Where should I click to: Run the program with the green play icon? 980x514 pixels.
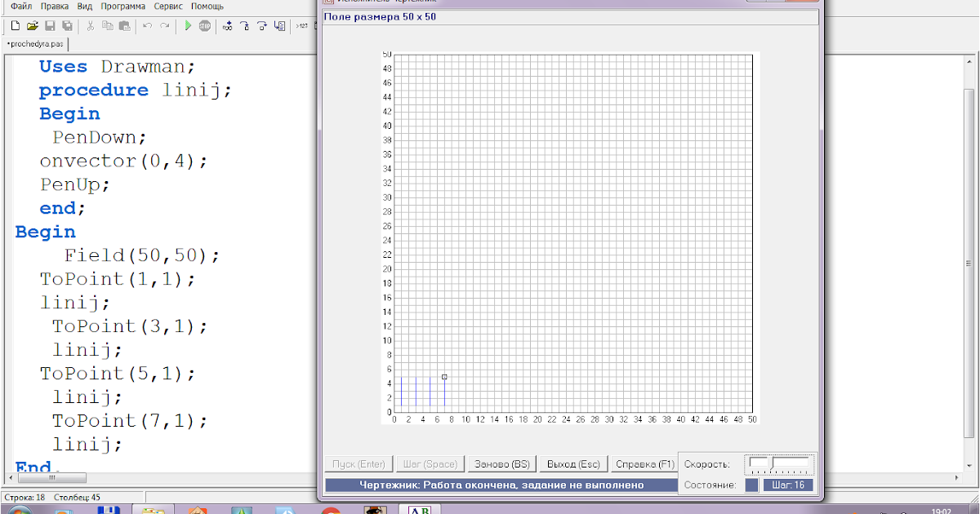click(x=188, y=26)
